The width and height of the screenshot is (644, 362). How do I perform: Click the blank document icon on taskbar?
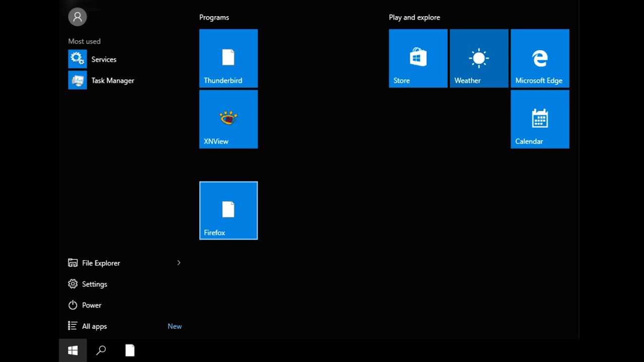point(130,350)
